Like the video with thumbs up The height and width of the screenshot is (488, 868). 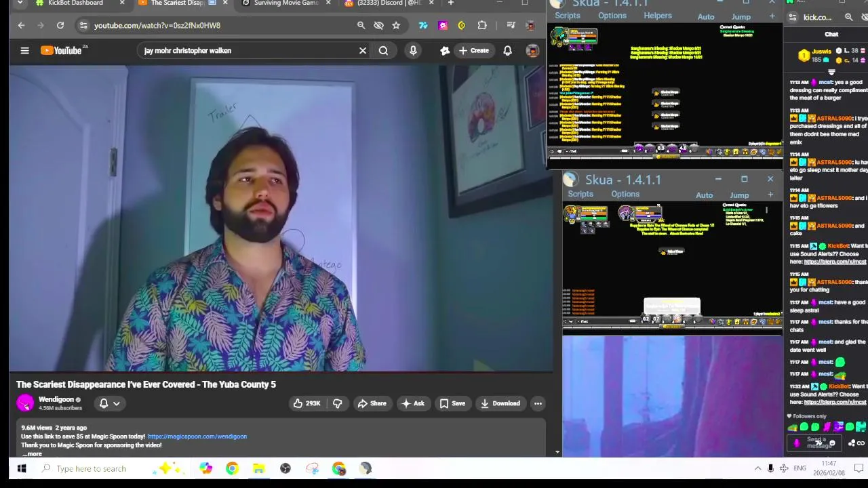pos(306,403)
